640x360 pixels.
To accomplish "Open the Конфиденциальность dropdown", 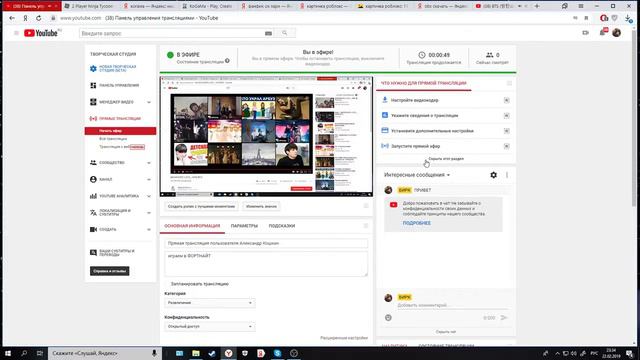I will (210, 327).
